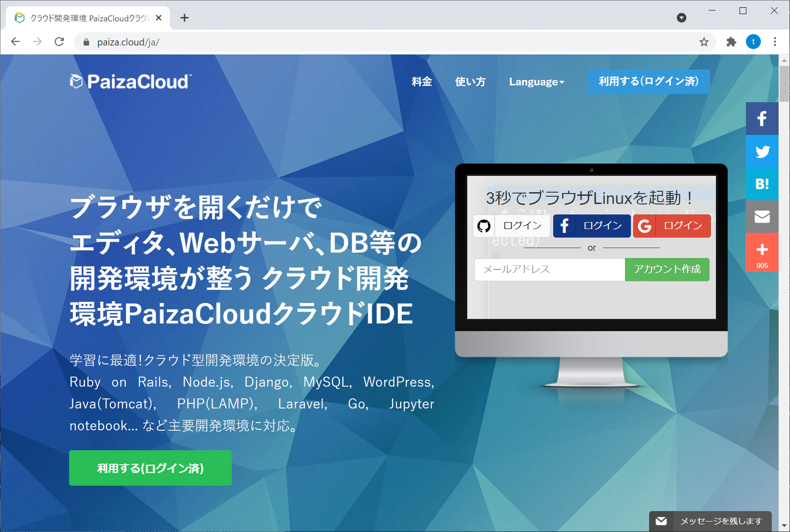Click the アカウント作成 button
Image resolution: width=790 pixels, height=532 pixels.
click(x=667, y=269)
